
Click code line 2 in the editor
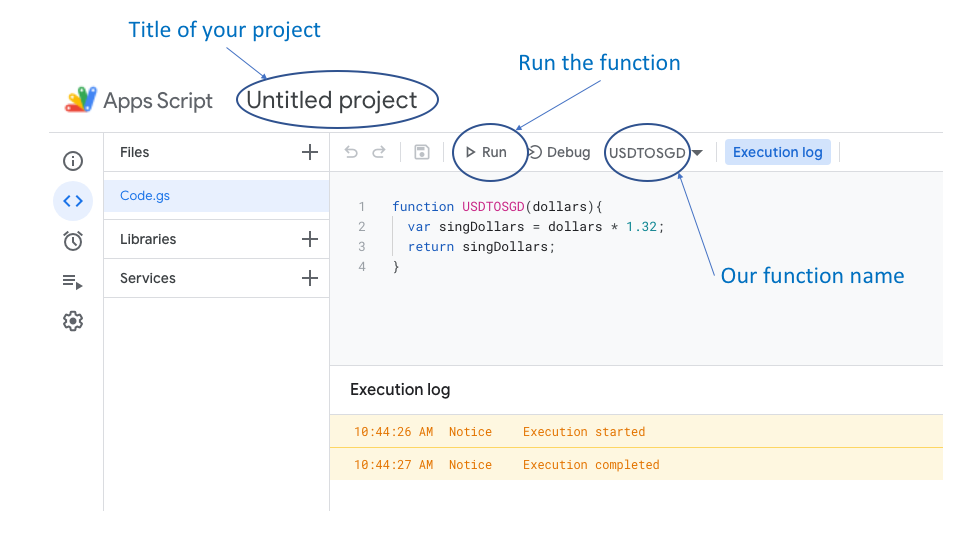[535, 227]
